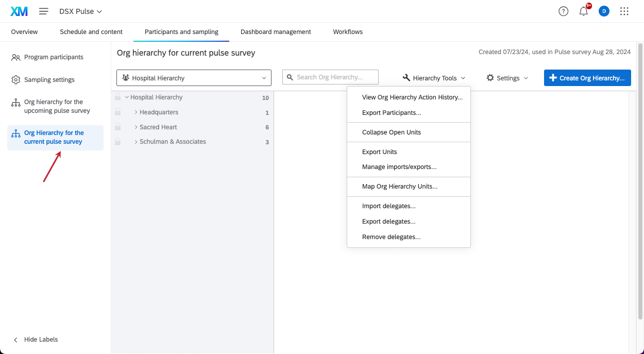Viewport: 644px width, 354px height.
Task: Click the user avatar icon
Action: 604,11
